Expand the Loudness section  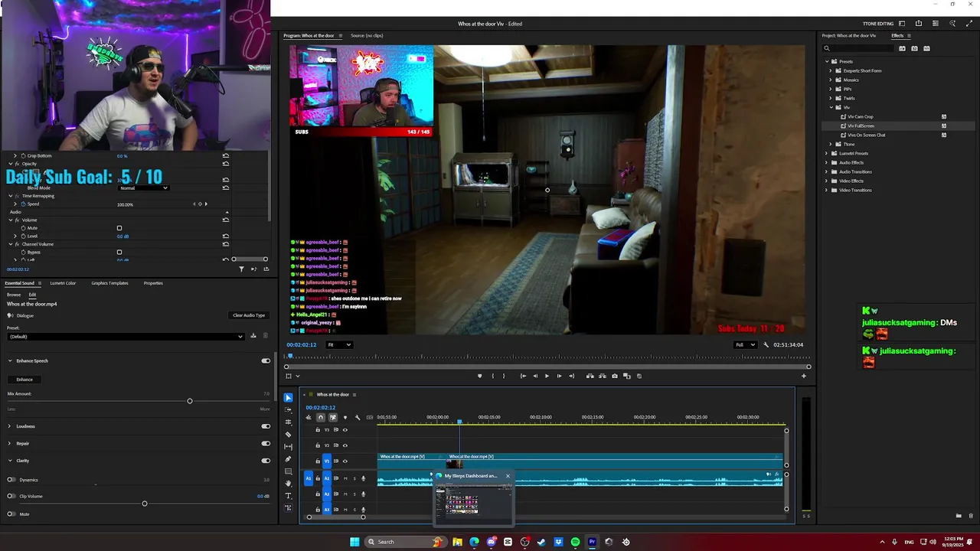pos(10,426)
